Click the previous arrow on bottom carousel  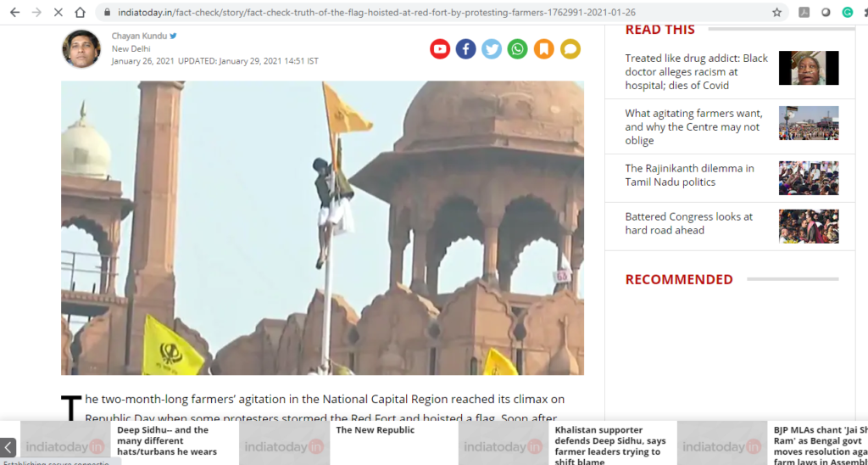[8, 447]
